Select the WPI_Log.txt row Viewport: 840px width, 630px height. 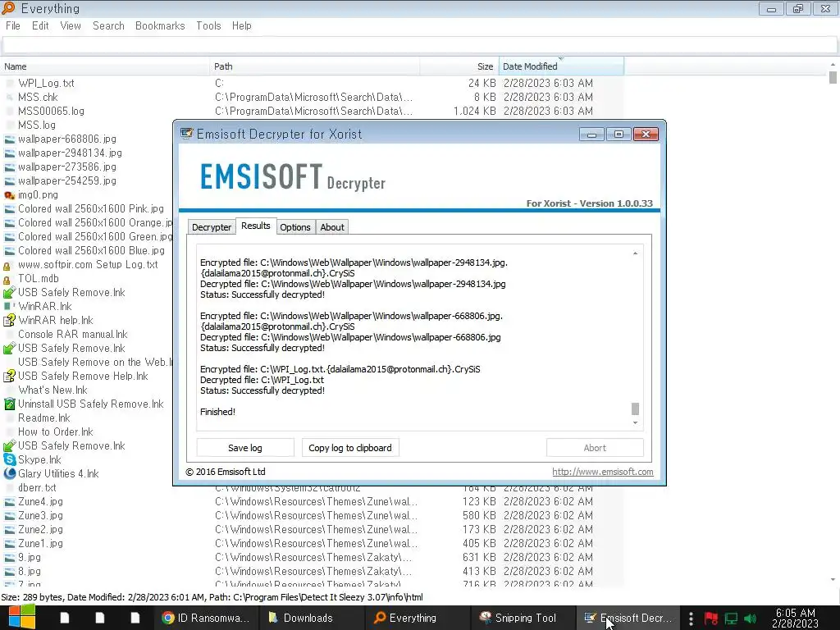[313, 83]
